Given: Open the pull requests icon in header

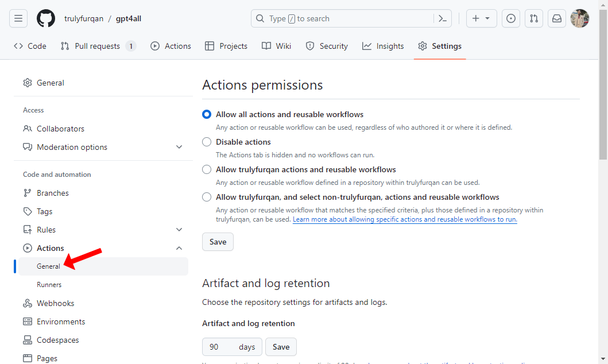Looking at the screenshot, I should click(x=534, y=18).
